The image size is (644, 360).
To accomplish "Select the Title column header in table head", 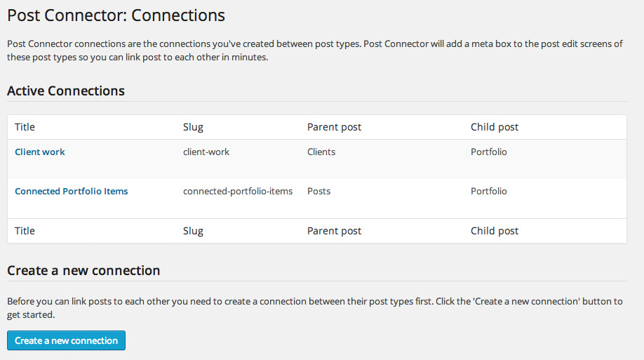I will point(25,127).
